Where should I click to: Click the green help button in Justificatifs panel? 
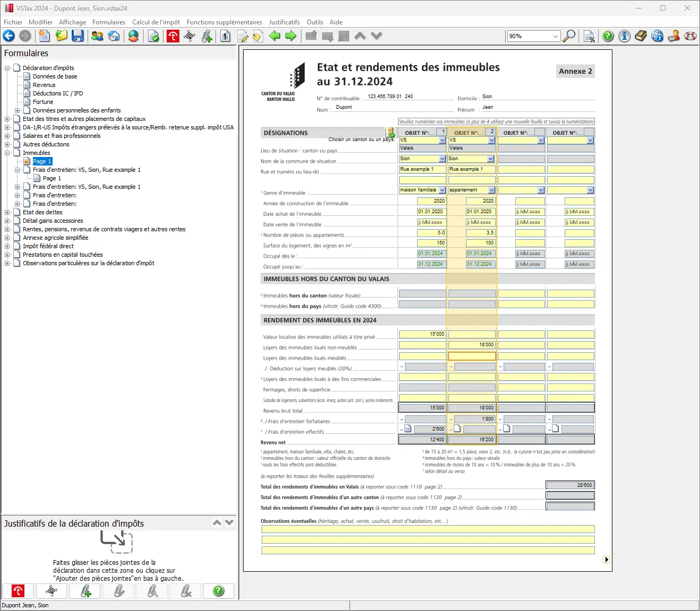click(x=218, y=591)
